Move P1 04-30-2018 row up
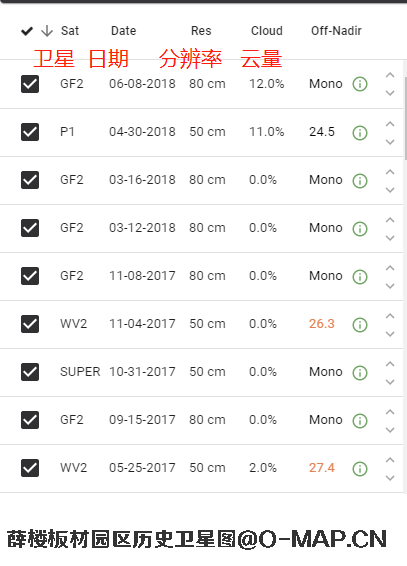The height and width of the screenshot is (566, 407). click(390, 124)
